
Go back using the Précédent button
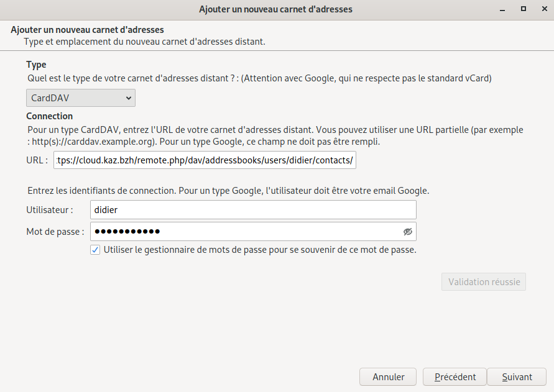coord(455,376)
